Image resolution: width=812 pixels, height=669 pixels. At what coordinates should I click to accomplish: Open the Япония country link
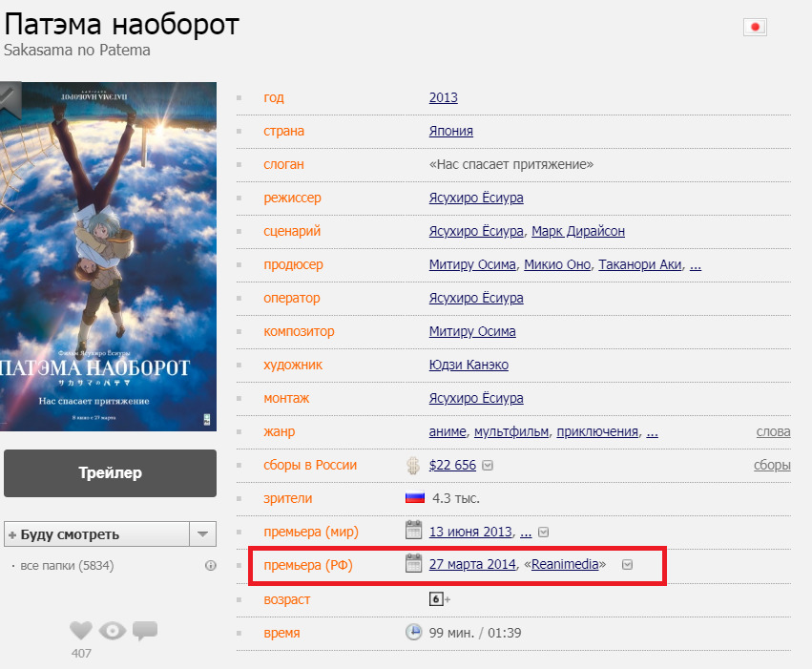[451, 131]
